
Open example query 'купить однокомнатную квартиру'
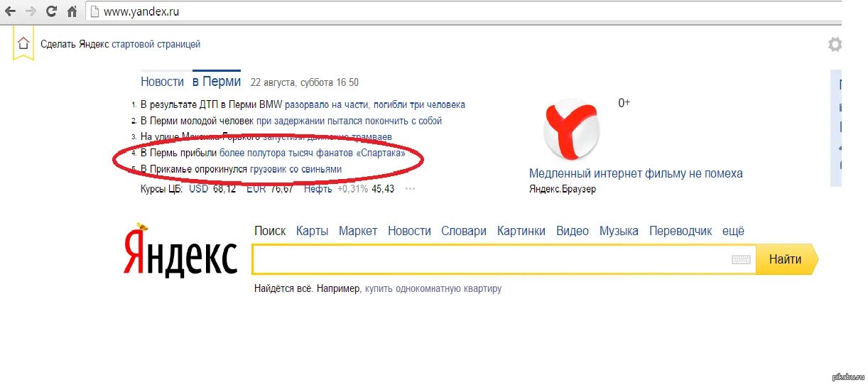pyautogui.click(x=433, y=289)
